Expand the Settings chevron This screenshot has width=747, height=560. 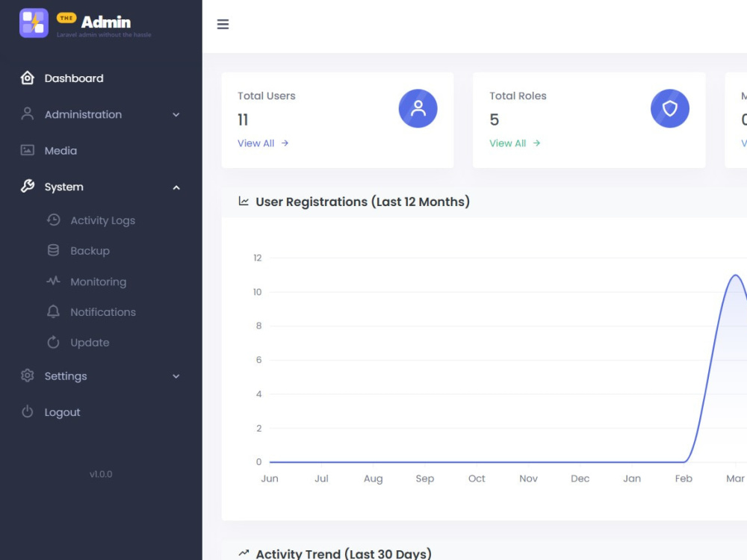pyautogui.click(x=176, y=376)
